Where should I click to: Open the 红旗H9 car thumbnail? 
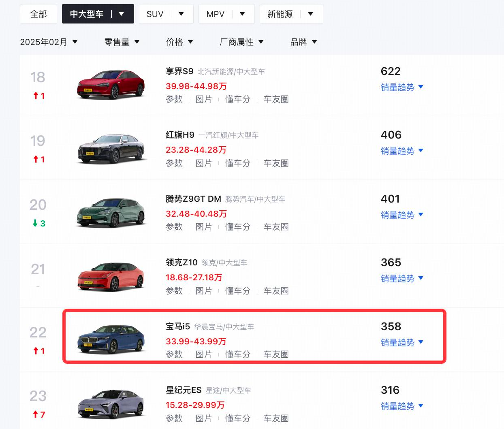point(111,149)
